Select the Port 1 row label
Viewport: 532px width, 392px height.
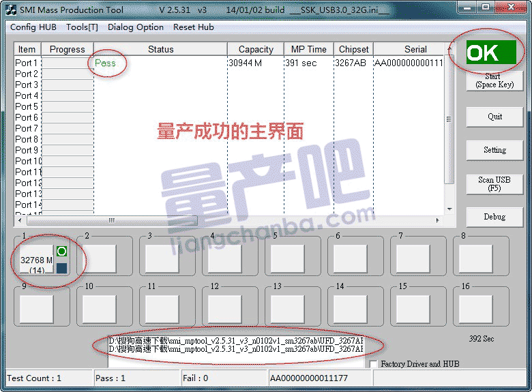[26, 63]
